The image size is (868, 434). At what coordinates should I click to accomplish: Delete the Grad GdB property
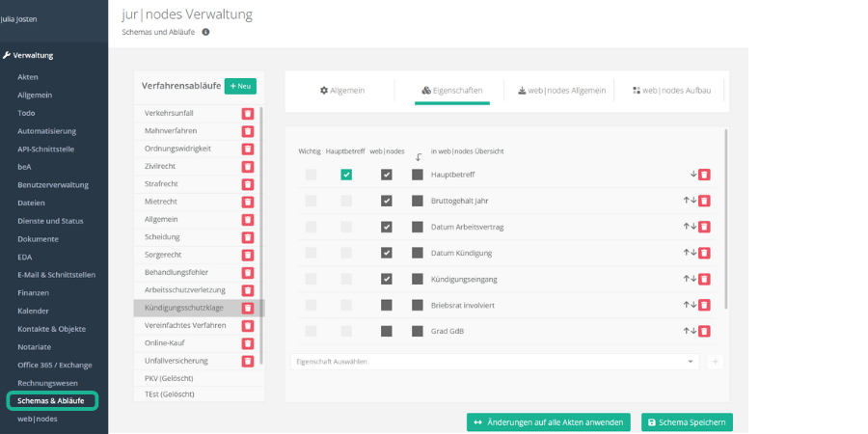(704, 331)
